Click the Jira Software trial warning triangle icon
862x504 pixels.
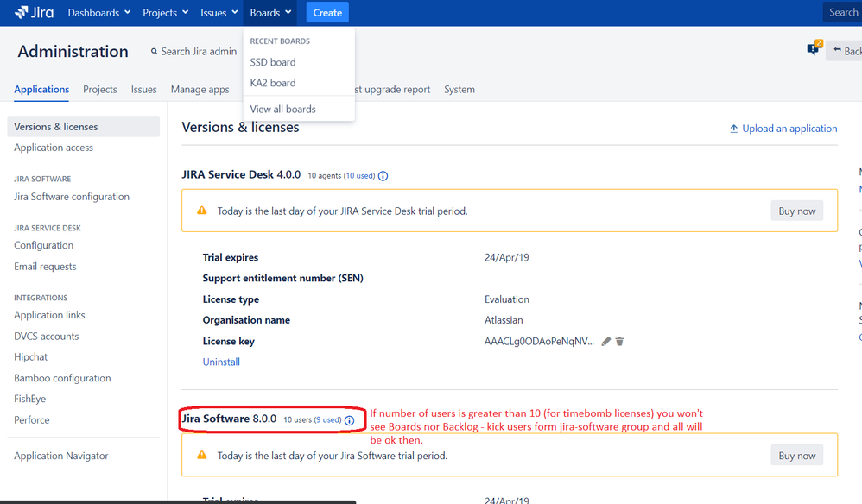click(202, 455)
